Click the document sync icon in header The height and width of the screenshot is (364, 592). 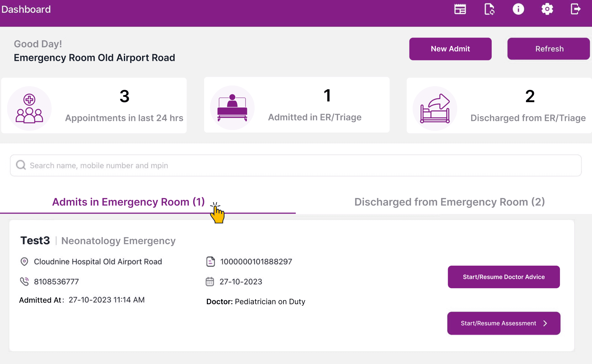point(489,9)
